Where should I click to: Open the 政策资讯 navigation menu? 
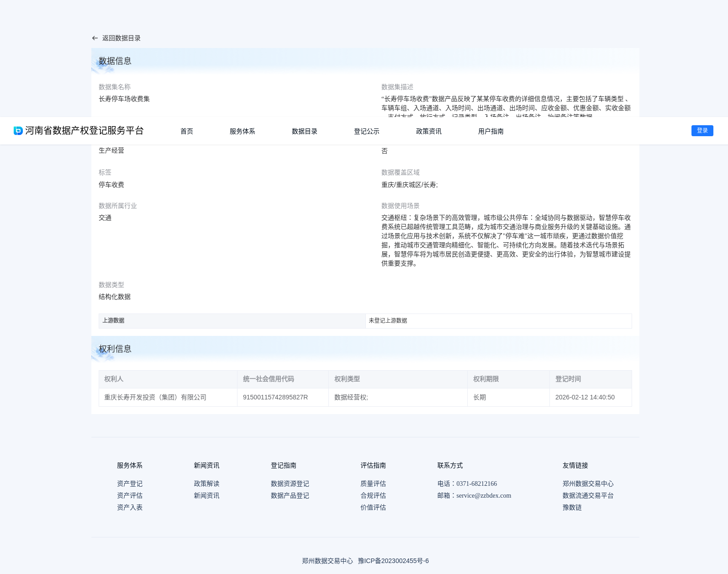[x=429, y=131]
